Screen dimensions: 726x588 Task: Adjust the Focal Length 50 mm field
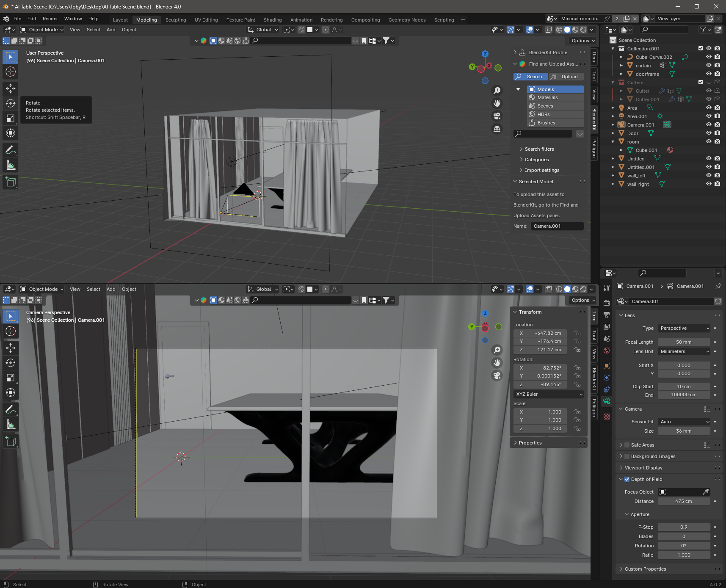pos(684,342)
